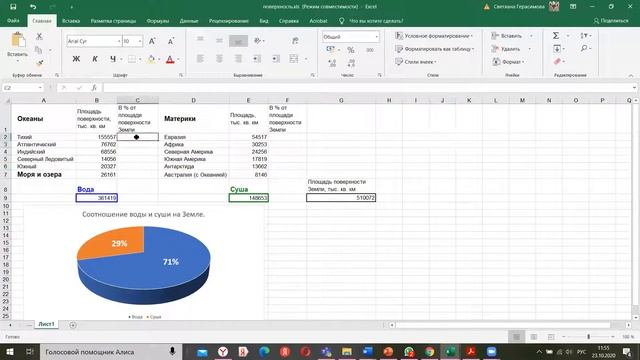Open the Sort and Filter dropdown
Screen dimensions: 640x360
[585, 36]
